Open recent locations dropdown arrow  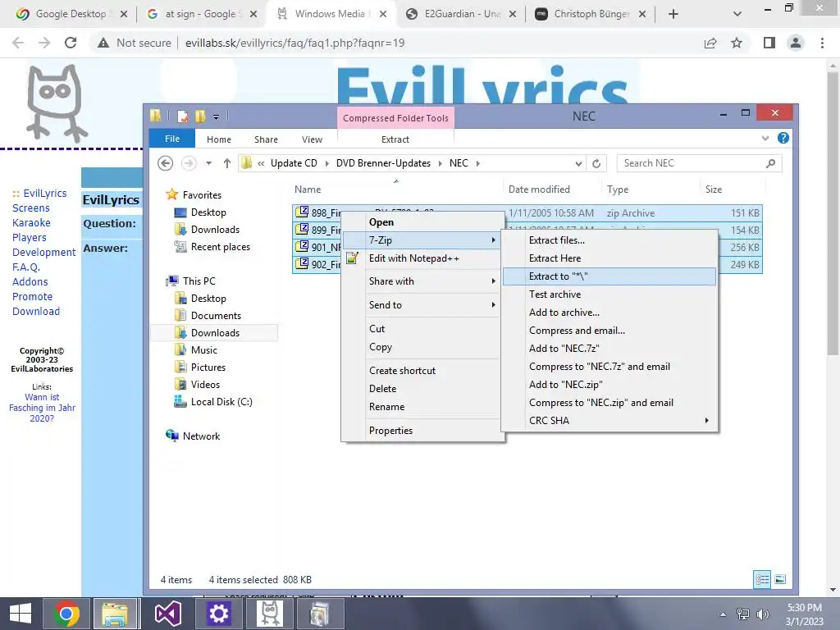pyautogui.click(x=208, y=163)
